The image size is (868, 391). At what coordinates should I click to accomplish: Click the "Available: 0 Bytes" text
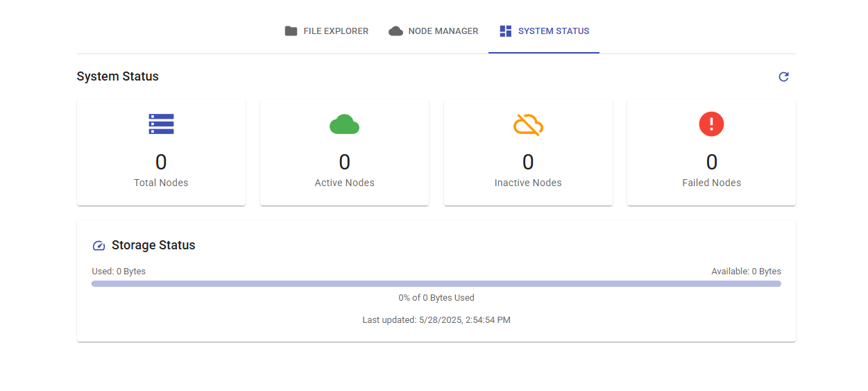(746, 272)
